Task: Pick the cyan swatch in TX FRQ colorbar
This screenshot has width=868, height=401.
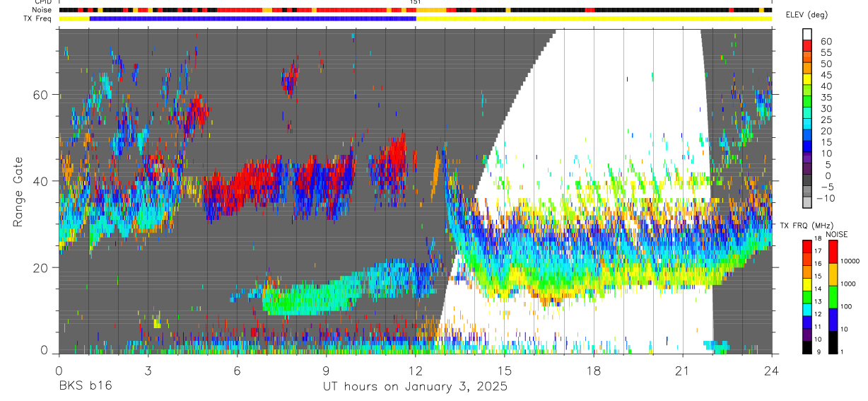Action: 807,308
